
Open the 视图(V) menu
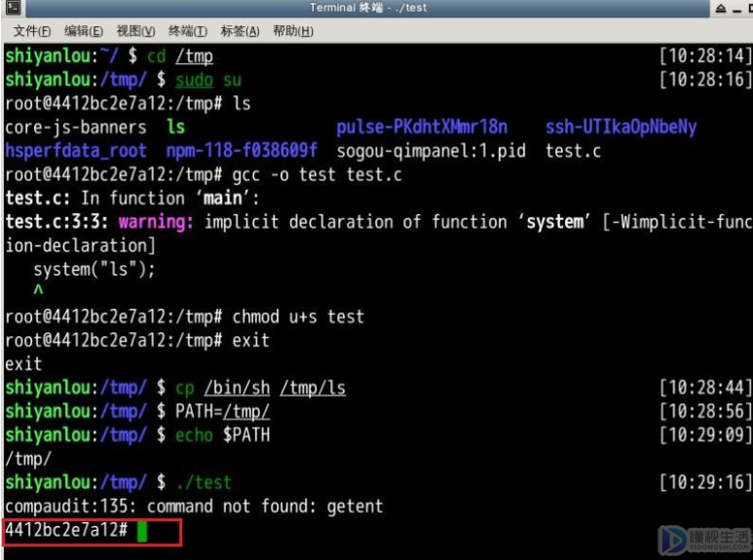[x=136, y=31]
